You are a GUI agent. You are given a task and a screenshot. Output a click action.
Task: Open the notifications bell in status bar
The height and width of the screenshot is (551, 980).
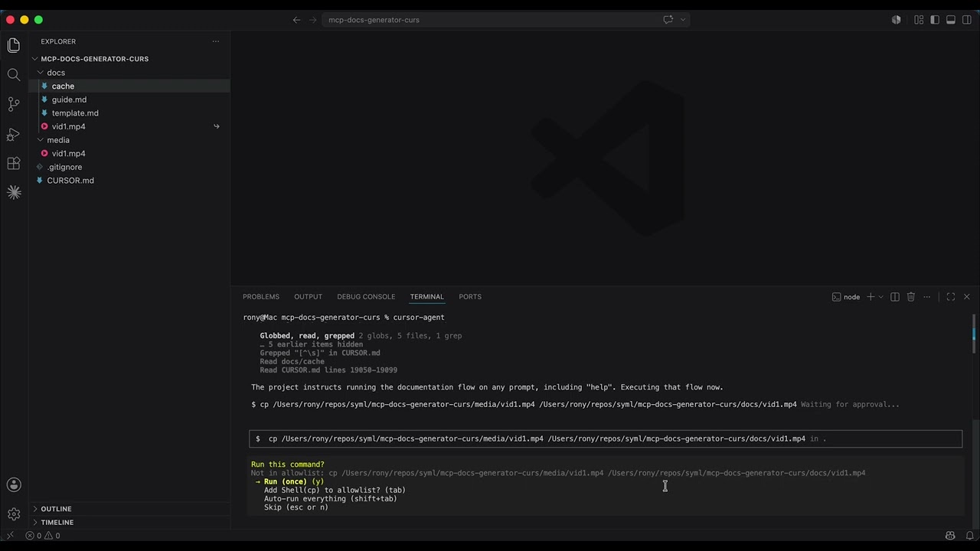(969, 536)
